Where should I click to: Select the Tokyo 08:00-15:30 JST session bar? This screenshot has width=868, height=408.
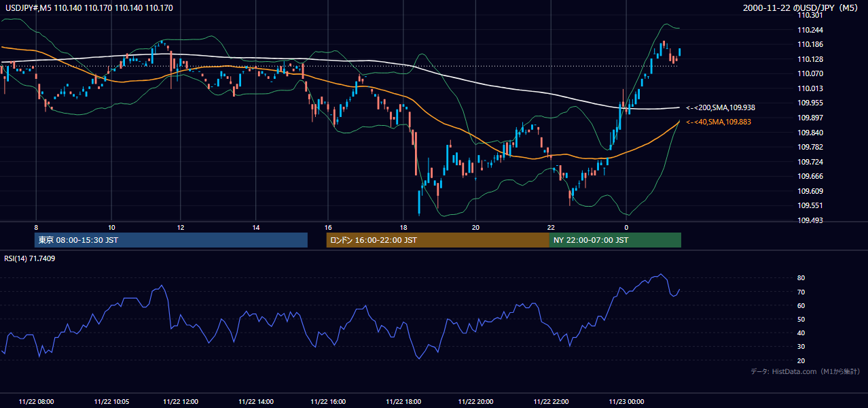tap(171, 240)
